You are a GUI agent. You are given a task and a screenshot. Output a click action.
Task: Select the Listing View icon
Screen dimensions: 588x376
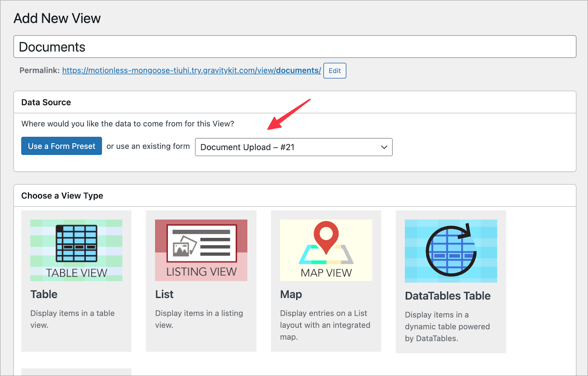tap(201, 250)
